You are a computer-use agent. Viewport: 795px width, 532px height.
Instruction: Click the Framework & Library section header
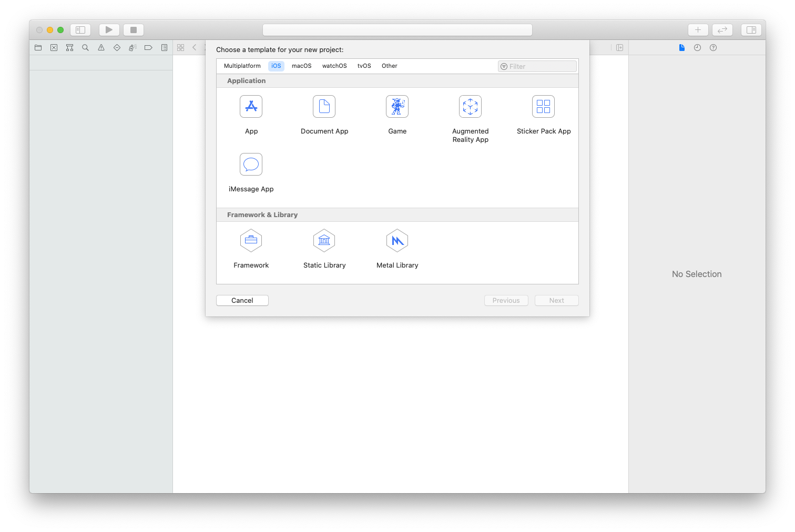(x=397, y=214)
